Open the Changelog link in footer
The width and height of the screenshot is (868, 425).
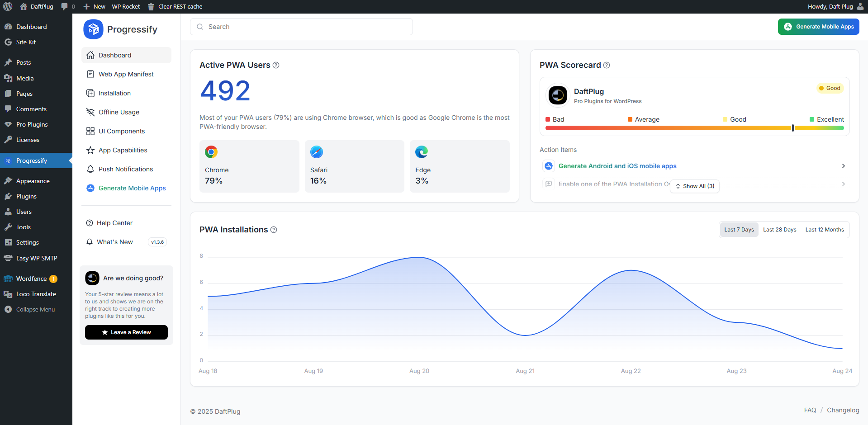[843, 410]
